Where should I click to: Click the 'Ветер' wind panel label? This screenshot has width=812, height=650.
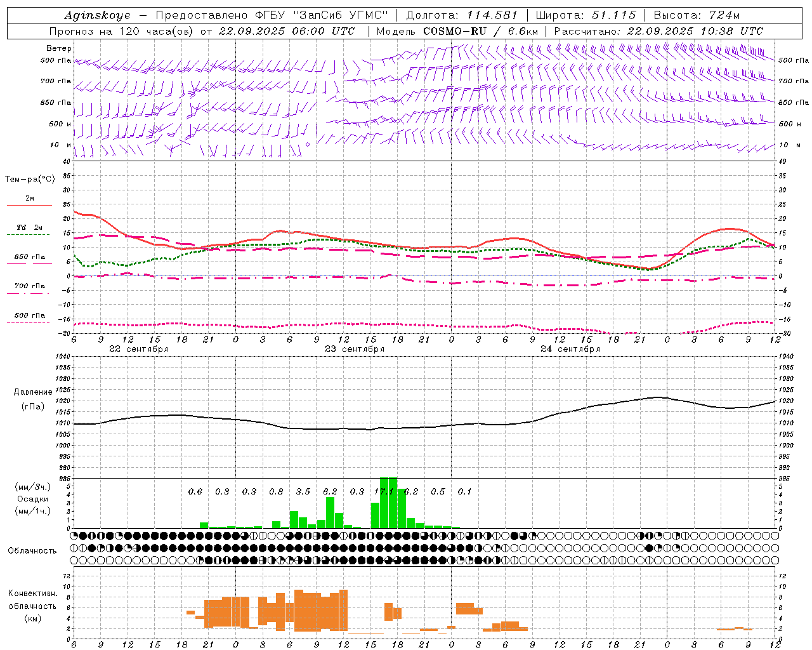point(59,48)
